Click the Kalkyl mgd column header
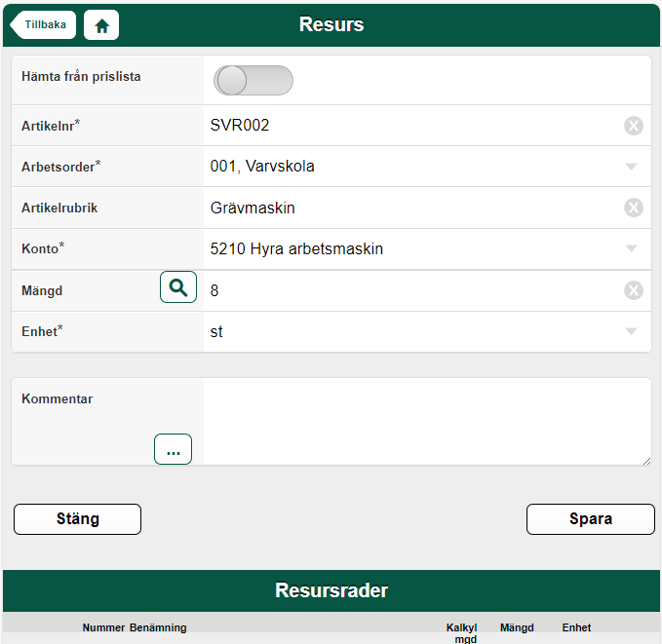Image resolution: width=662 pixels, height=644 pixels. 462,633
